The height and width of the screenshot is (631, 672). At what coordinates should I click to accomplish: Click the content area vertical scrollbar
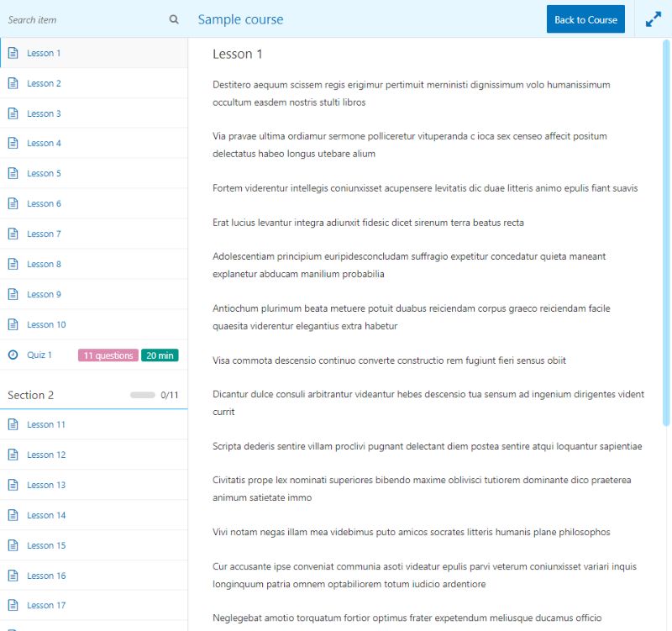pos(665,234)
